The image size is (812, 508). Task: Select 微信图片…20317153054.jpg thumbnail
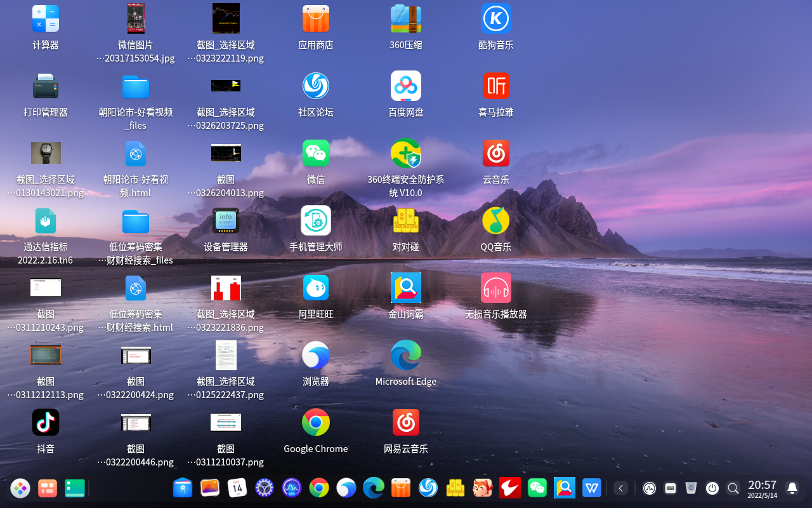[x=136, y=19]
